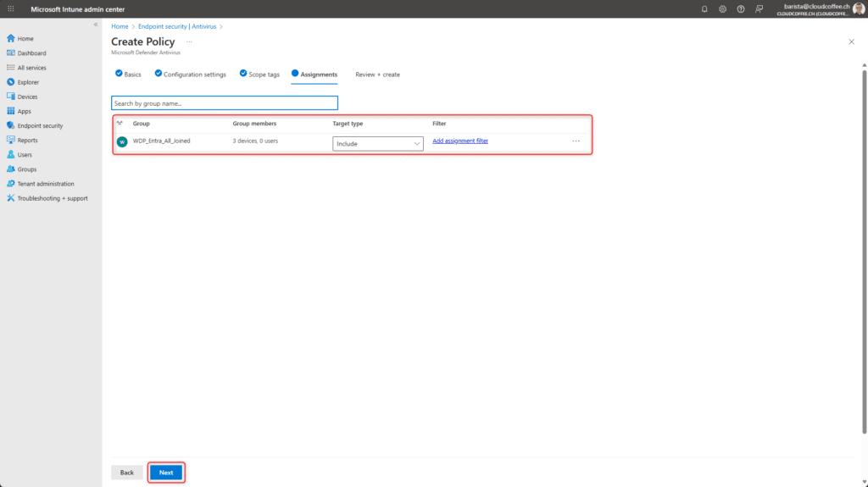Open Tenant administration in sidebar
Image resolution: width=868 pixels, height=487 pixels.
pos(45,184)
